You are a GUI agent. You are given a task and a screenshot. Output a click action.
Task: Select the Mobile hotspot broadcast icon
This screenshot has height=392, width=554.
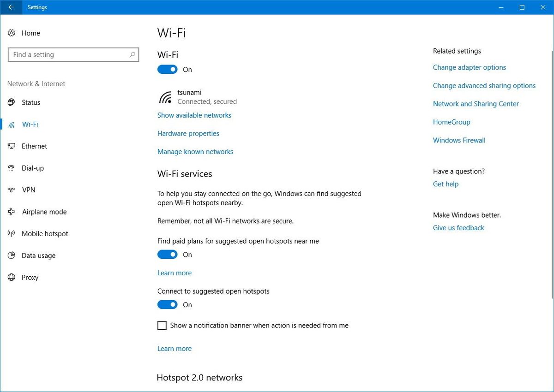pos(11,234)
